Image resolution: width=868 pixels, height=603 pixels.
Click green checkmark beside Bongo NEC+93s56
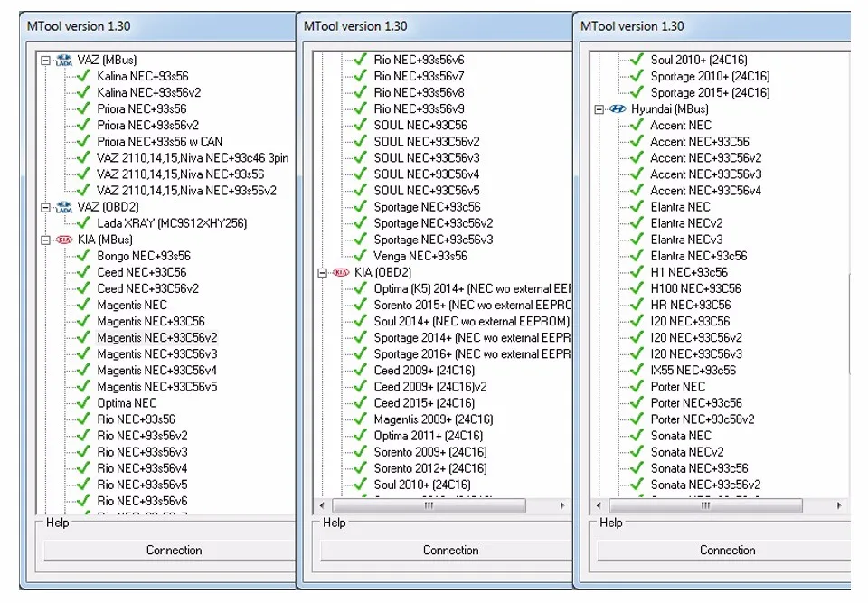83,256
